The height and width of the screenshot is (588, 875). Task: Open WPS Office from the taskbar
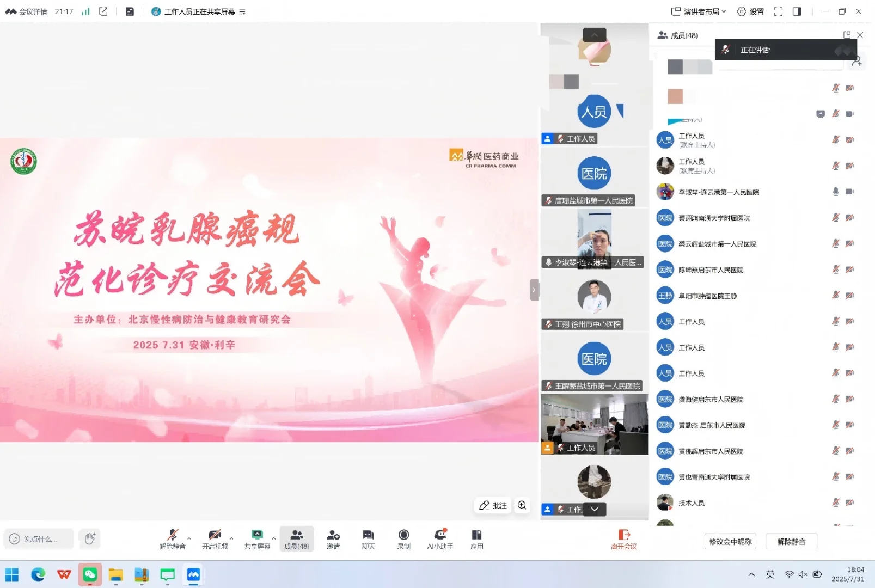pos(64,574)
